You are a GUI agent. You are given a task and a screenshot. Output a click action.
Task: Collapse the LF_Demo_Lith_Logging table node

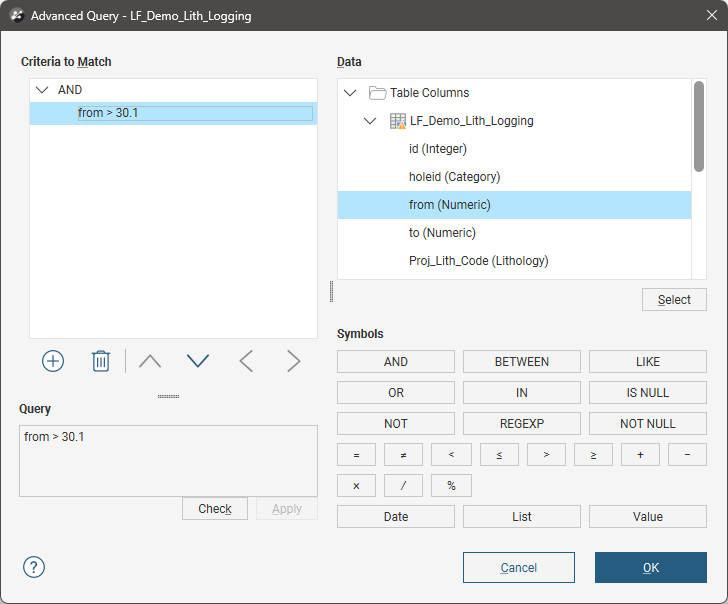coord(370,121)
